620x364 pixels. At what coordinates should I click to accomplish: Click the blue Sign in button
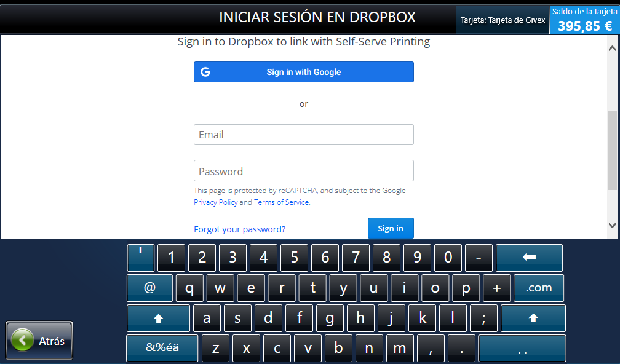point(391,229)
